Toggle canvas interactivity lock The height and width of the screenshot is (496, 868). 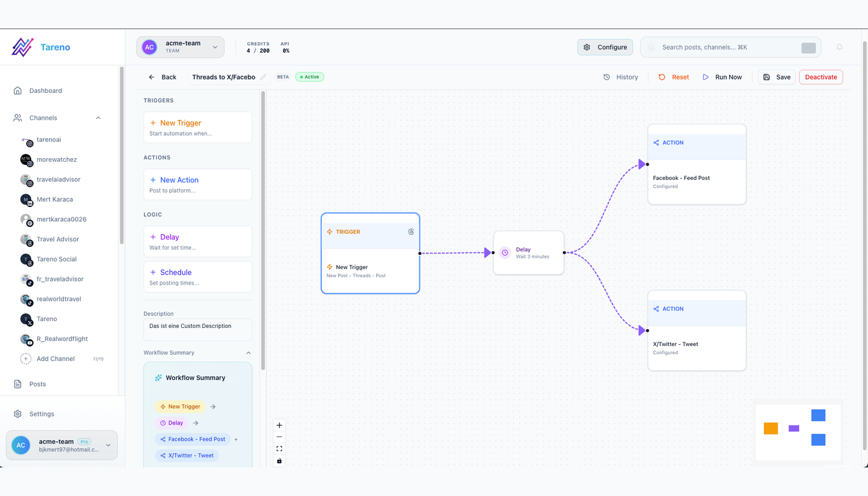[x=279, y=461]
